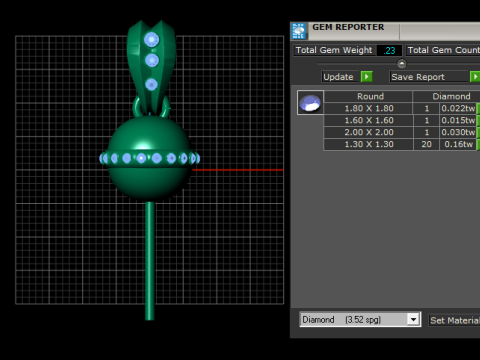Click the Total Gem Weight label
Viewport: 480px width, 360px height.
pyautogui.click(x=334, y=50)
